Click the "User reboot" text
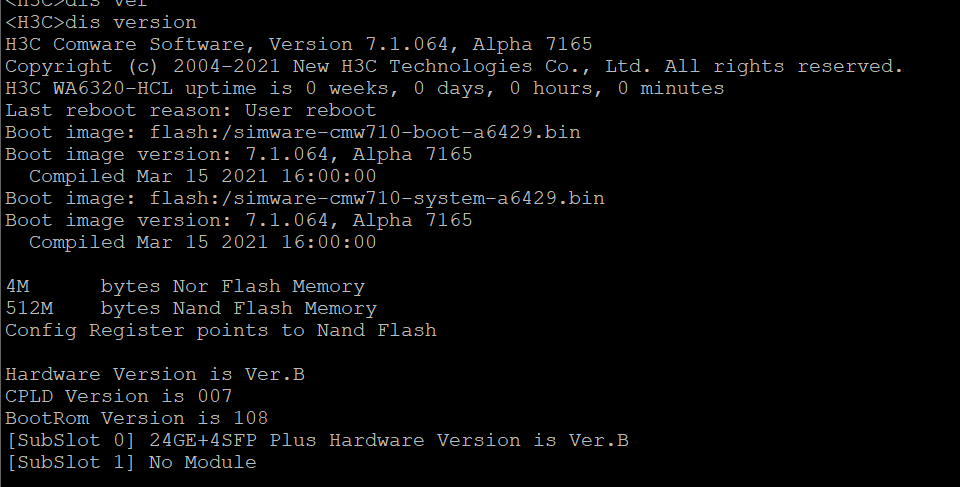This screenshot has height=487, width=960. 310,110
